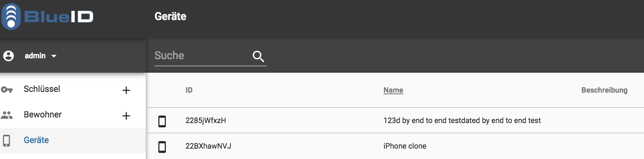The image size is (644, 159).
Task: Click the ID column header
Action: (x=189, y=90)
